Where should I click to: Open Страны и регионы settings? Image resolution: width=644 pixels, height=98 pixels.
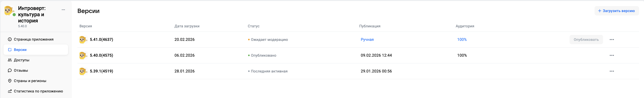30,81
